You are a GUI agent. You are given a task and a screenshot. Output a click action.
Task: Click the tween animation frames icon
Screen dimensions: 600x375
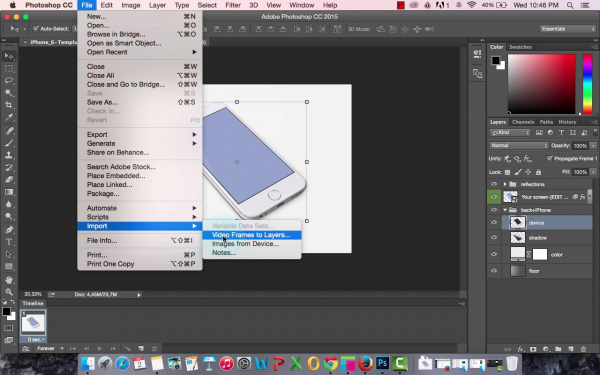[x=127, y=349]
